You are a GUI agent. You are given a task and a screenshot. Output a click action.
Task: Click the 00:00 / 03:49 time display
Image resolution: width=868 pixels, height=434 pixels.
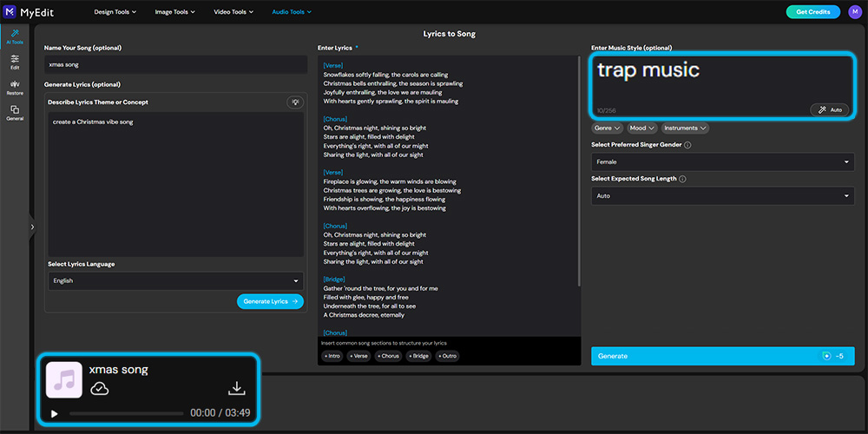(x=220, y=413)
